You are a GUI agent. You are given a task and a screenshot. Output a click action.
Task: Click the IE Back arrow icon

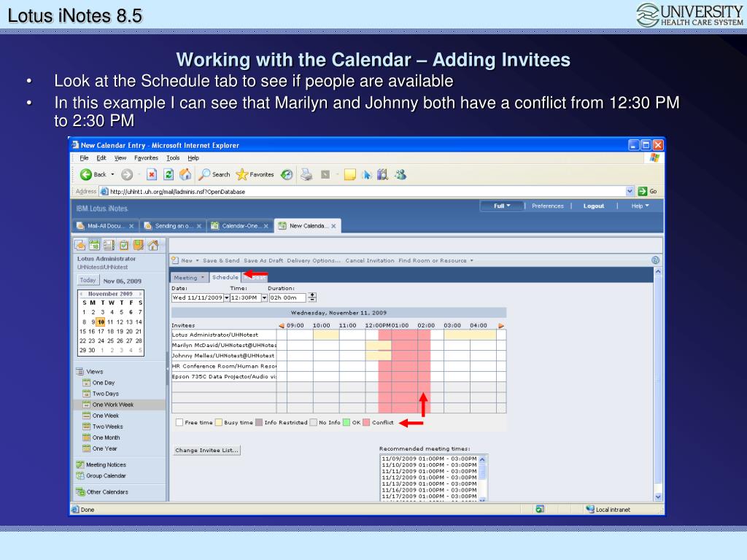point(86,175)
